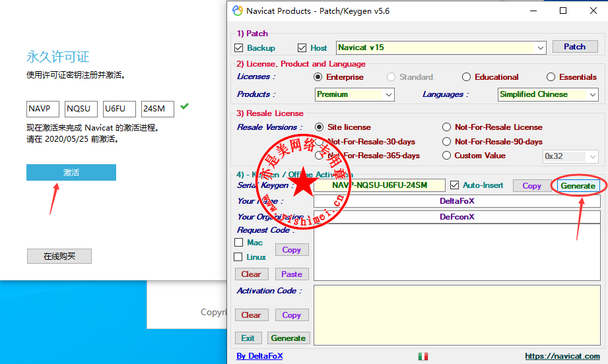The image size is (608, 364).
Task: Select Not-For-Resale-90-days option
Action: (x=446, y=141)
